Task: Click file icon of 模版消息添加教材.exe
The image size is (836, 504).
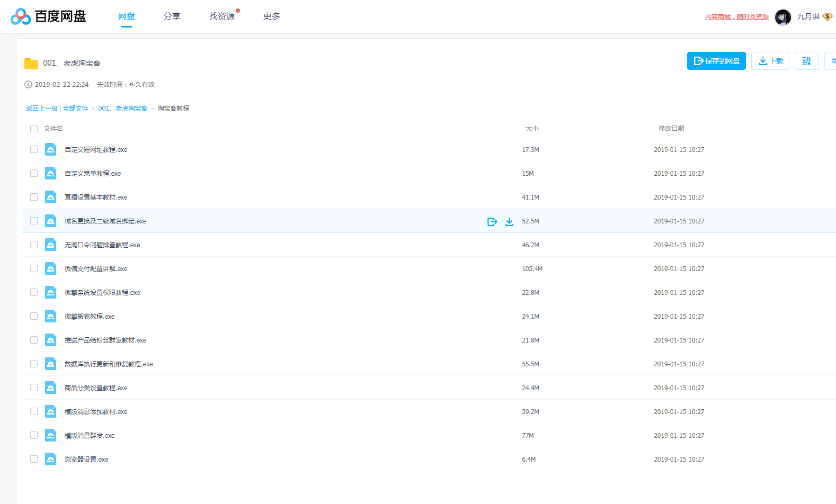Action: click(x=50, y=411)
